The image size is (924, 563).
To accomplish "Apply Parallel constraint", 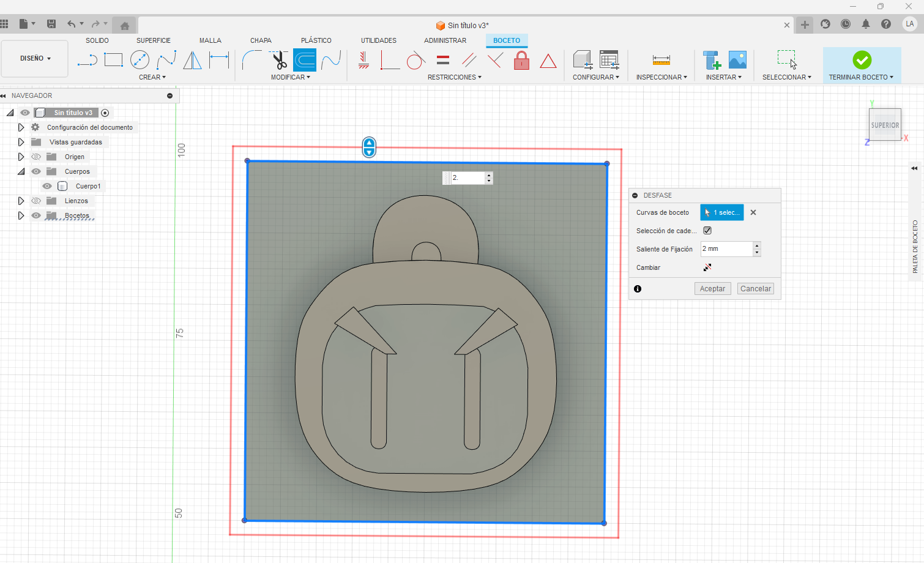I will (469, 60).
